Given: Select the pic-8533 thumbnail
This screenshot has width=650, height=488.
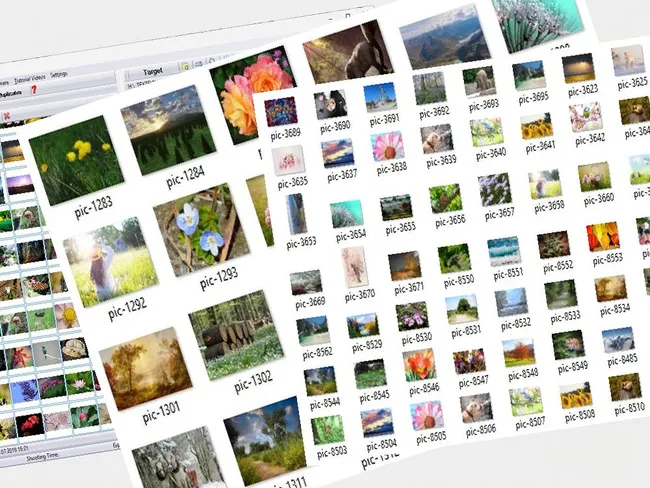Looking at the screenshot, I should [561, 295].
